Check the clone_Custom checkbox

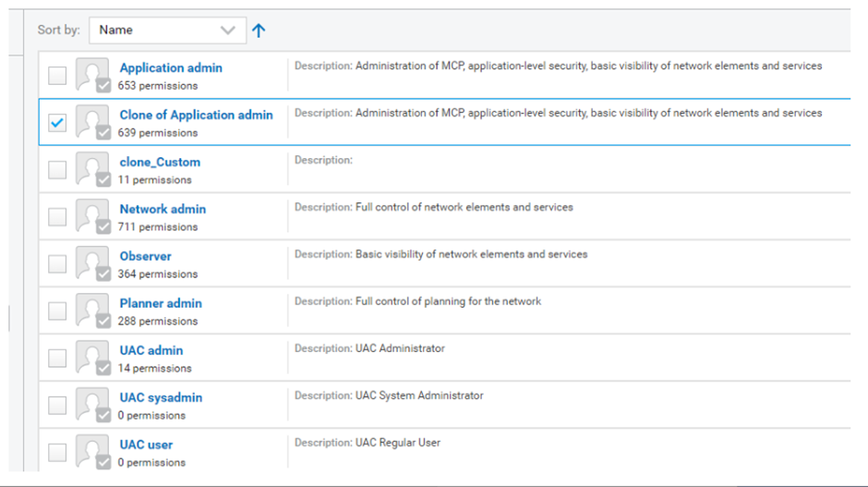coord(57,169)
